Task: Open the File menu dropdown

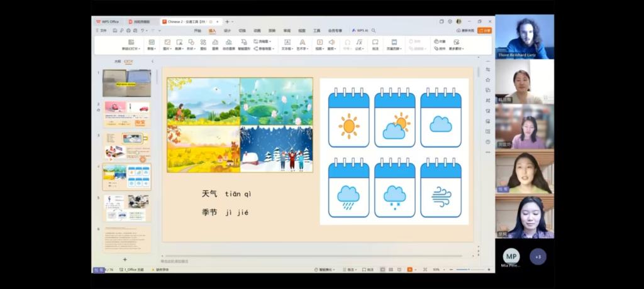Action: click(102, 30)
